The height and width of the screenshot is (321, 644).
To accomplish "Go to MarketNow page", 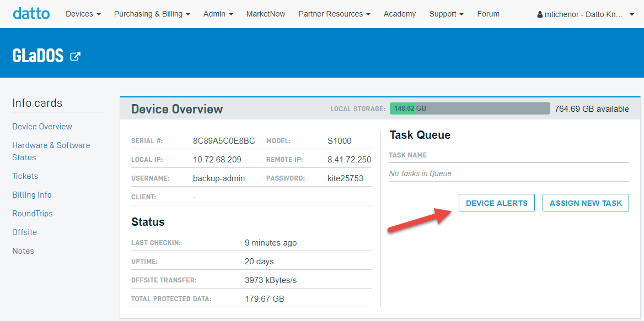I will click(266, 14).
